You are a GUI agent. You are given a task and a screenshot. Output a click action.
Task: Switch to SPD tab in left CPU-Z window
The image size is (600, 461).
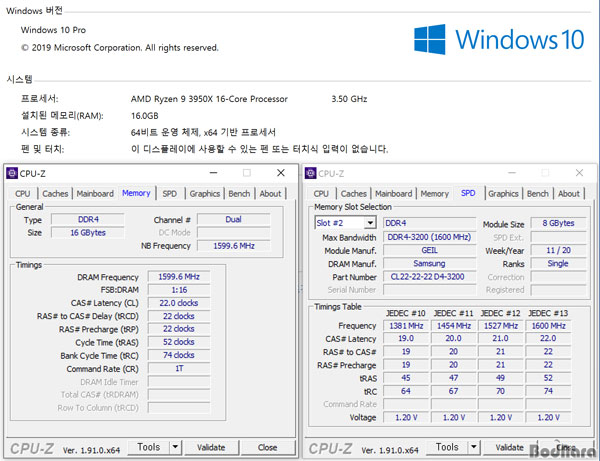click(170, 194)
